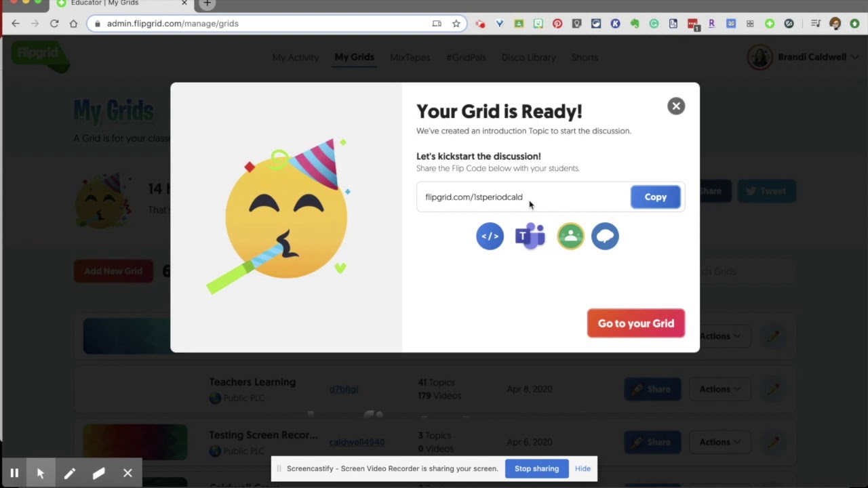This screenshot has height=488, width=868.
Task: Open the blue K circle extension
Action: pyautogui.click(x=616, y=23)
